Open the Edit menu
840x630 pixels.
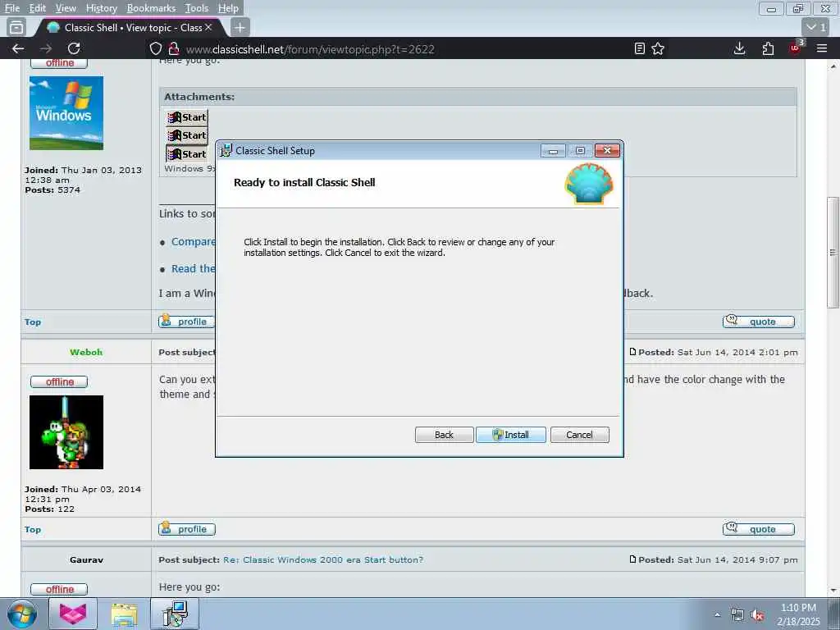click(37, 8)
